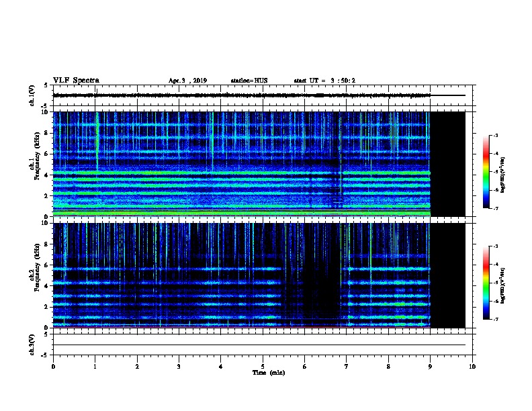Click the "station=HUS" header label
Screen dimensions: 532x411
pos(249,81)
